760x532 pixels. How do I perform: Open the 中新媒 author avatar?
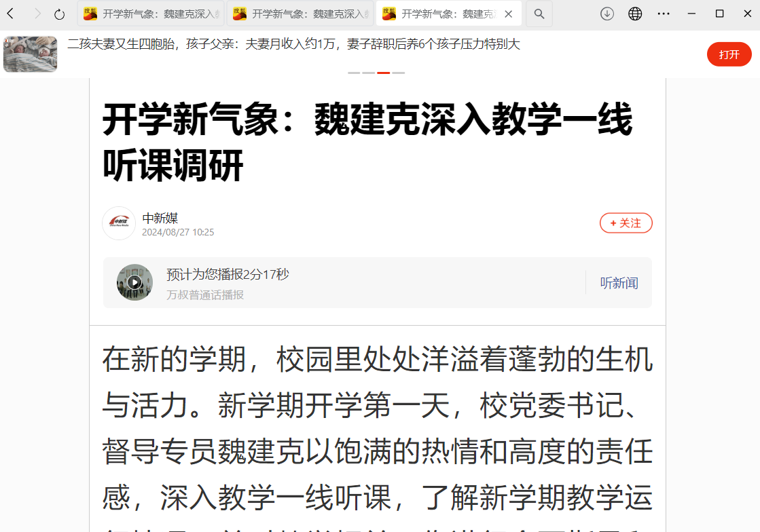click(119, 223)
